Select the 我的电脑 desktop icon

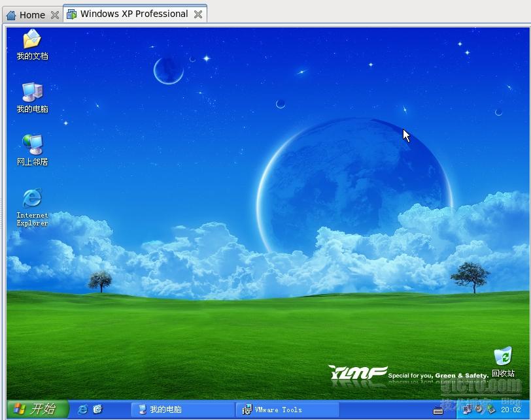coord(32,97)
